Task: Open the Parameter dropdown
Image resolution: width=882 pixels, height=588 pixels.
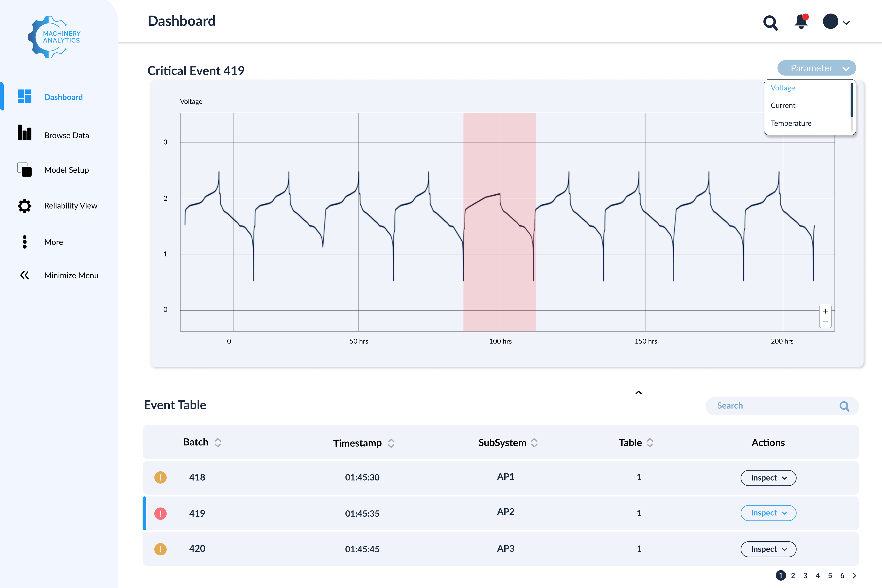Action: click(816, 68)
